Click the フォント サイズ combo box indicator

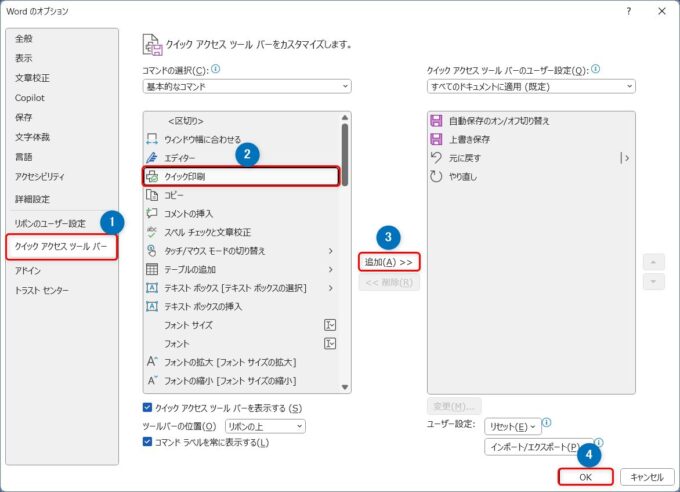point(330,325)
